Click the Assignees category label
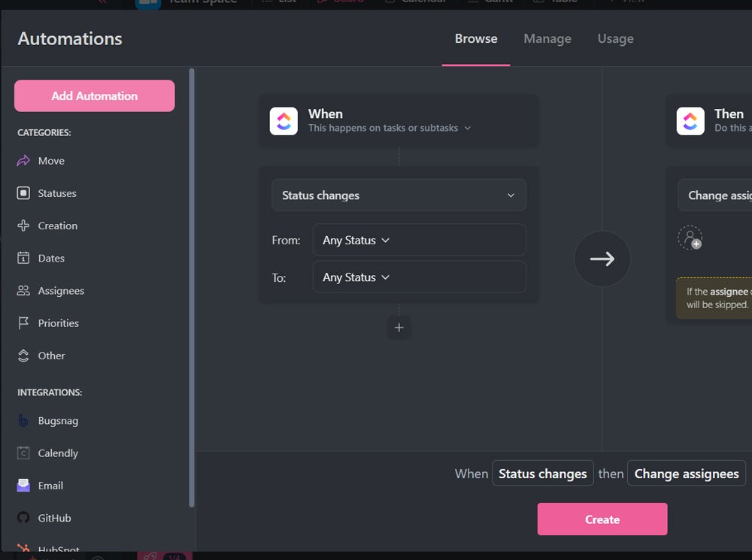Viewport: 752px width, 560px height. [x=61, y=291]
